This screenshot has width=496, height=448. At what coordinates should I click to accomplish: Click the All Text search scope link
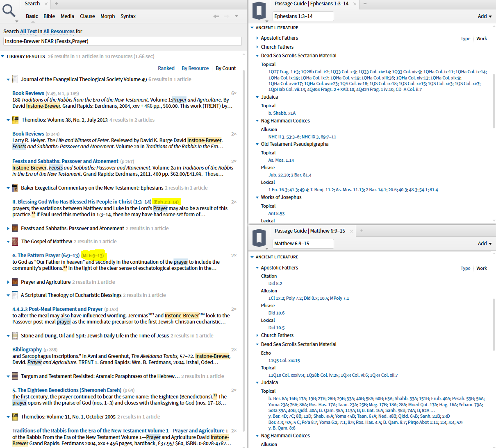click(28, 32)
